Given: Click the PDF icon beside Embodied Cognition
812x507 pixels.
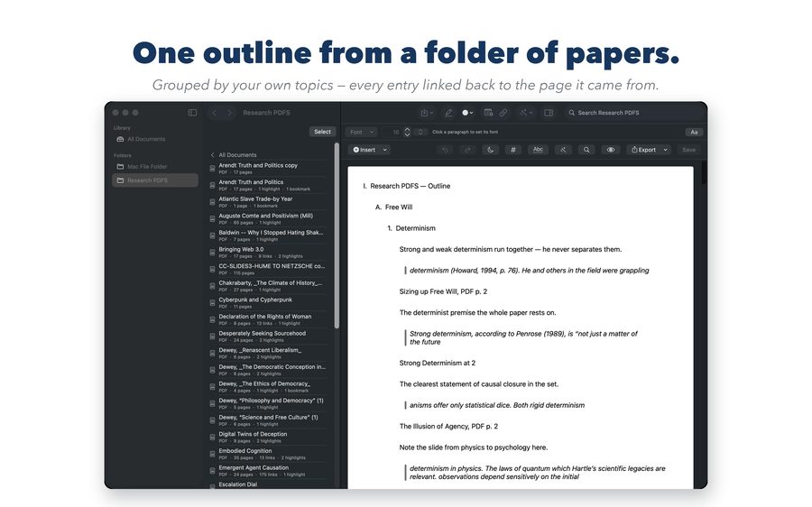Looking at the screenshot, I should coord(212,454).
